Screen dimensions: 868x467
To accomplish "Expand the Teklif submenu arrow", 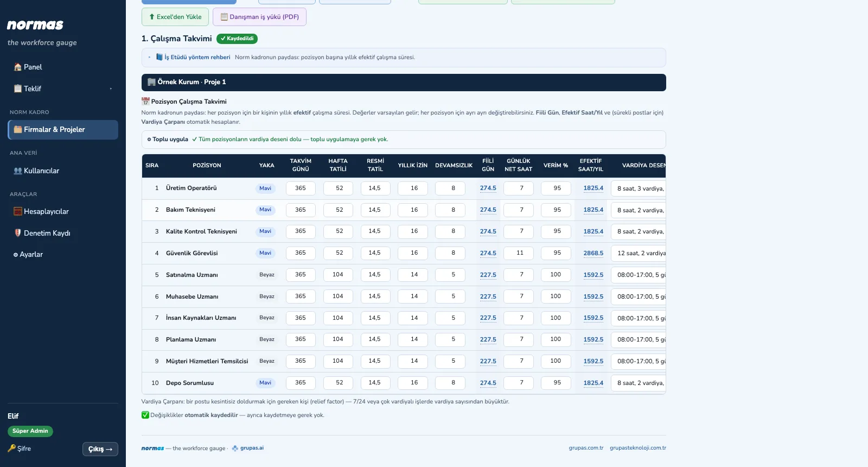I will click(111, 89).
